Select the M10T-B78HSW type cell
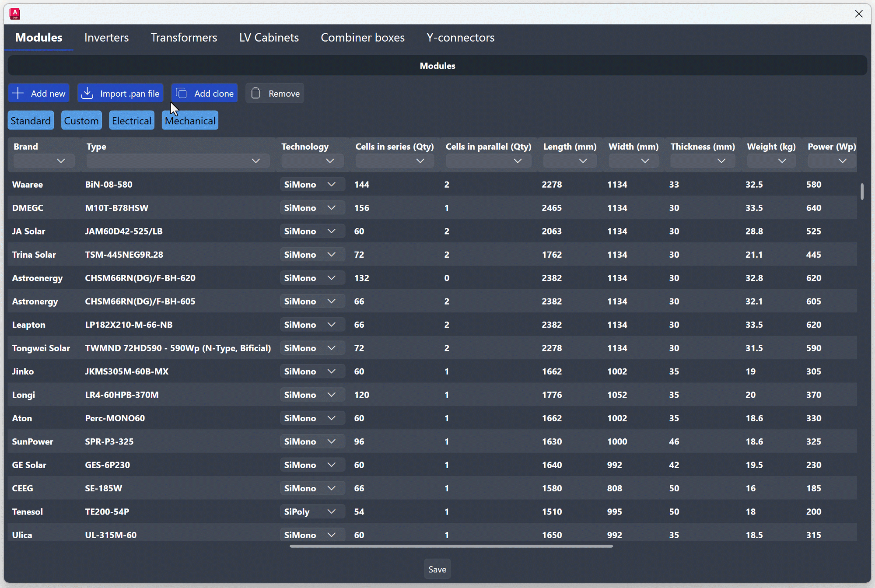Viewport: 875px width, 588px height. [x=116, y=208]
